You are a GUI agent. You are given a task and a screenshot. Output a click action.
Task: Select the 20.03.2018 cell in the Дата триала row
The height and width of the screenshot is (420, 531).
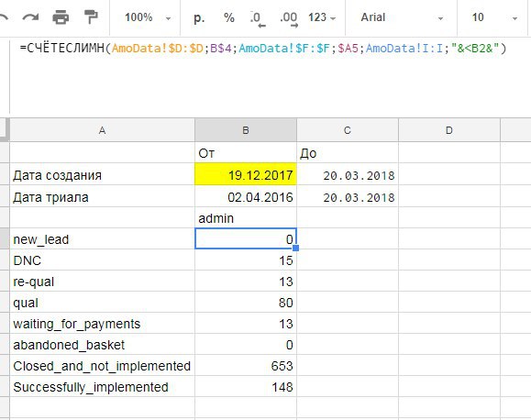point(348,196)
